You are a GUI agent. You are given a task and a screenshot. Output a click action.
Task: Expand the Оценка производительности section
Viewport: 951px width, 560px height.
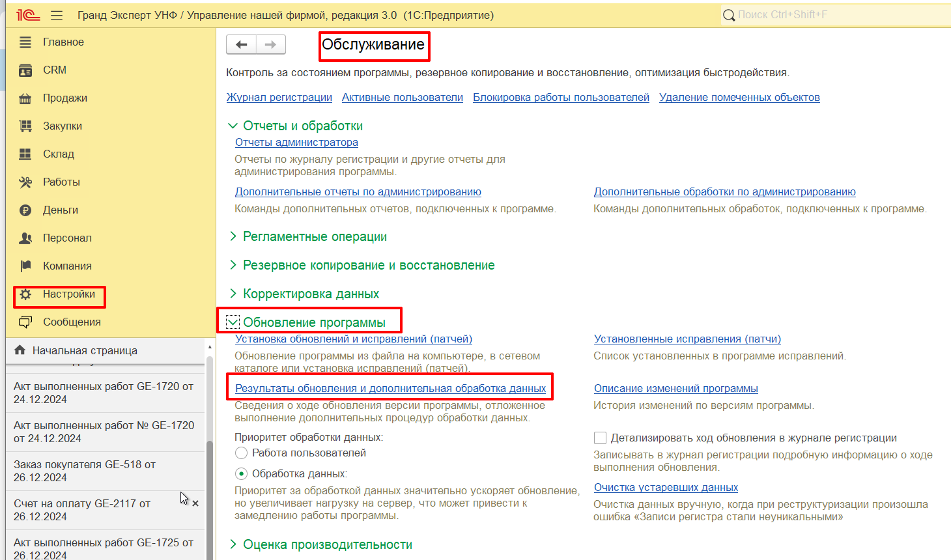click(233, 544)
